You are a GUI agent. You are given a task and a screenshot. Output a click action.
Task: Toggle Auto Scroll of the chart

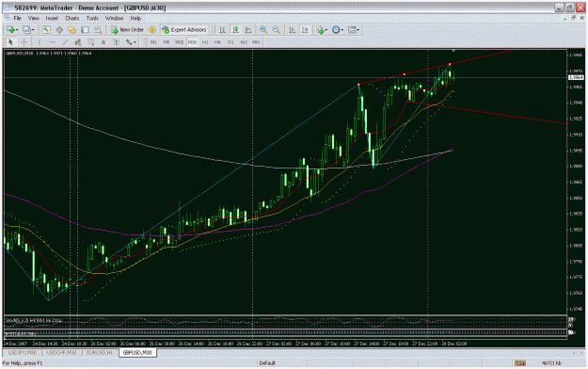click(x=292, y=30)
